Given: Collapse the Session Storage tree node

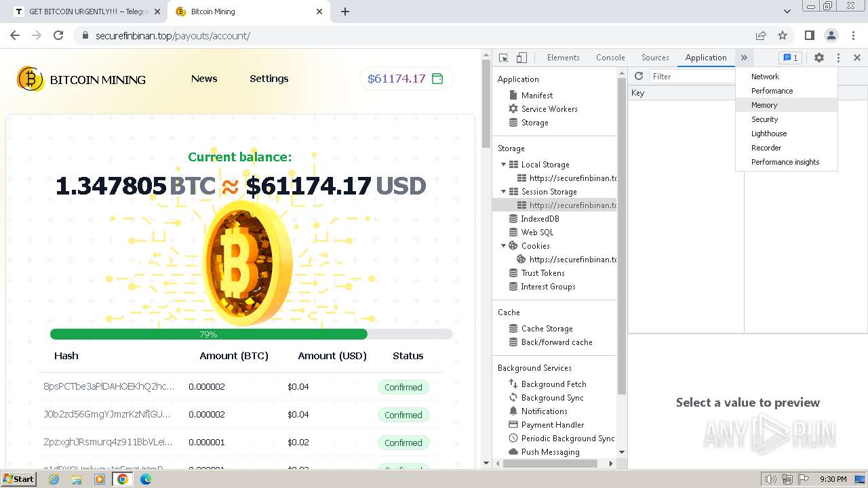Looking at the screenshot, I should pyautogui.click(x=503, y=192).
